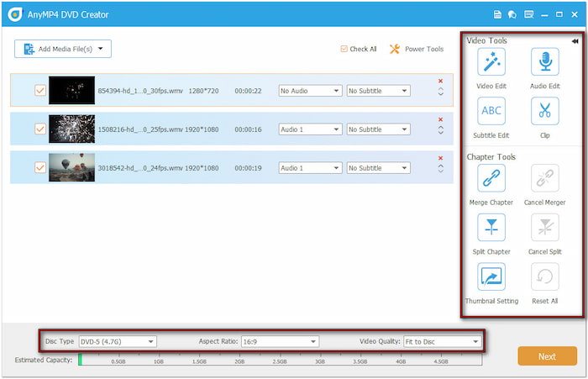Open the Subtitle Edit tool
588x379 pixels.
491,111
